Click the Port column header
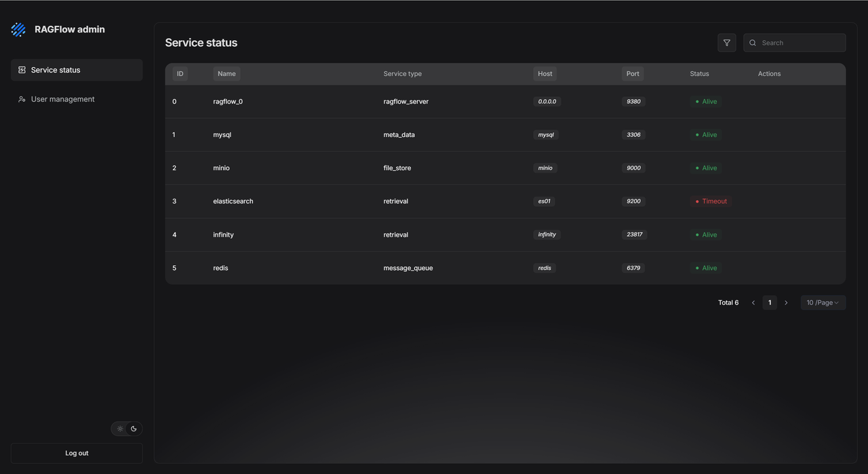This screenshot has height=474, width=868. pos(633,74)
